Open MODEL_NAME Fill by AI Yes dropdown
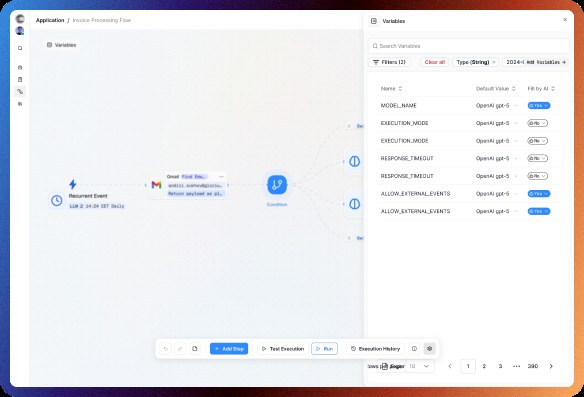The height and width of the screenshot is (397, 584). click(539, 106)
